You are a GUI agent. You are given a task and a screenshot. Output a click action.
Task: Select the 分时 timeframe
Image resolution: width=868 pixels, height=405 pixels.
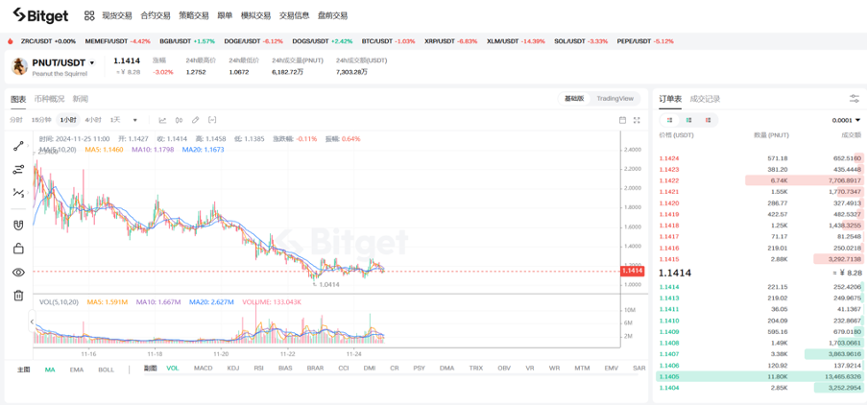pos(16,120)
